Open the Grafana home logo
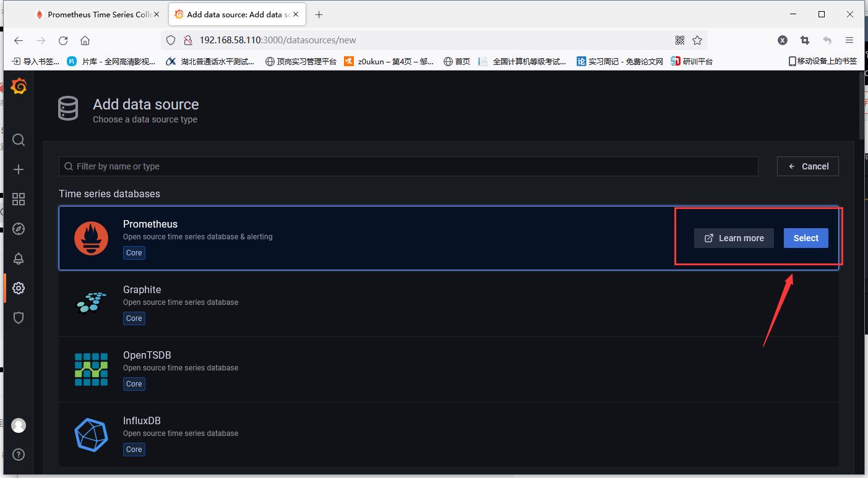The height and width of the screenshot is (478, 868). [19, 87]
